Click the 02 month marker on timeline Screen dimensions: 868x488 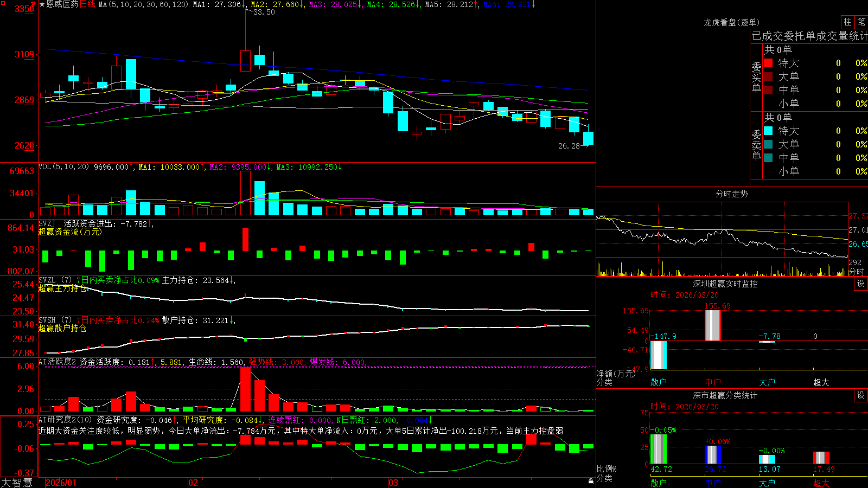pos(193,483)
